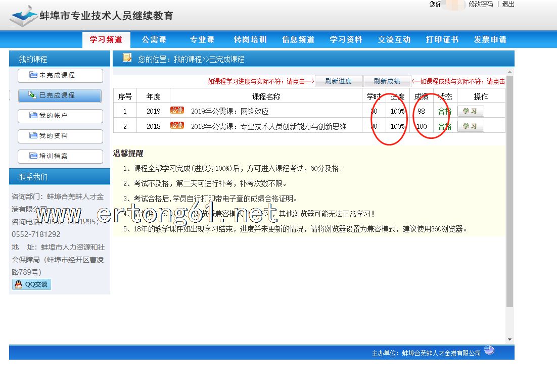This screenshot has height=392, width=557.
Task: Open 培训档案 sidebar item
Action: (60, 156)
